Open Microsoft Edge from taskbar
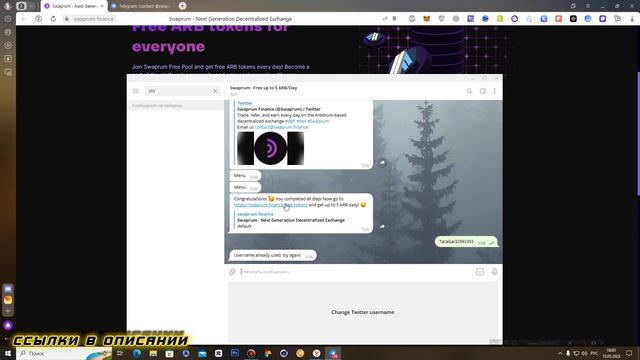 pos(137,353)
